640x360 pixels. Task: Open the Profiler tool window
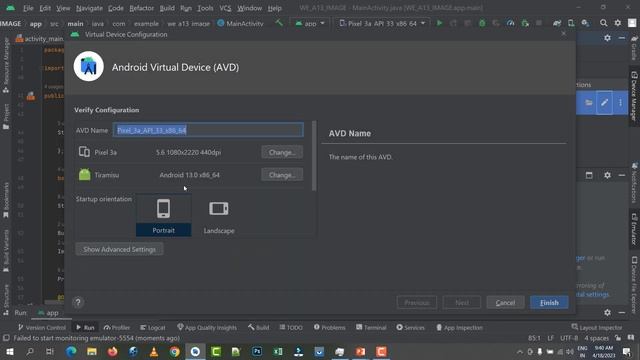117,327
